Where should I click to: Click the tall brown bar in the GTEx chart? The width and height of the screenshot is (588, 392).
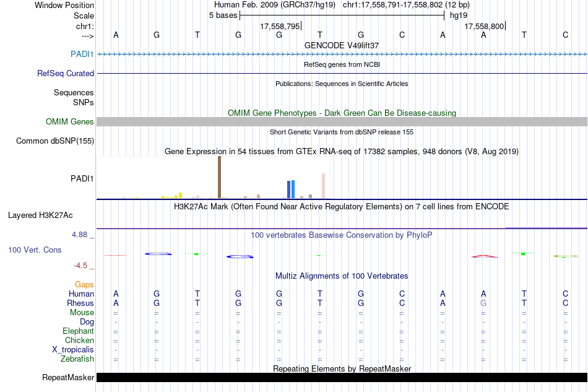(219, 177)
